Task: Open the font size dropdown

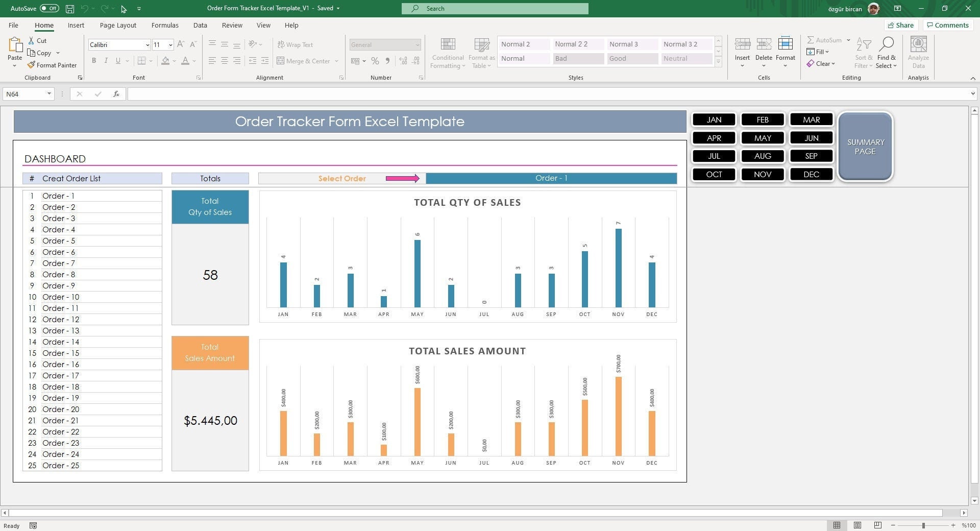Action: tap(170, 44)
